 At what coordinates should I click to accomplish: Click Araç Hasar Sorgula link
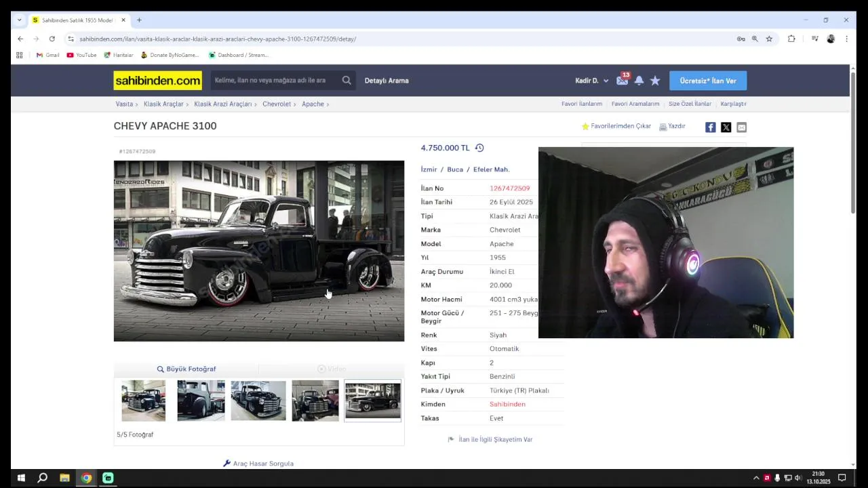tap(258, 464)
